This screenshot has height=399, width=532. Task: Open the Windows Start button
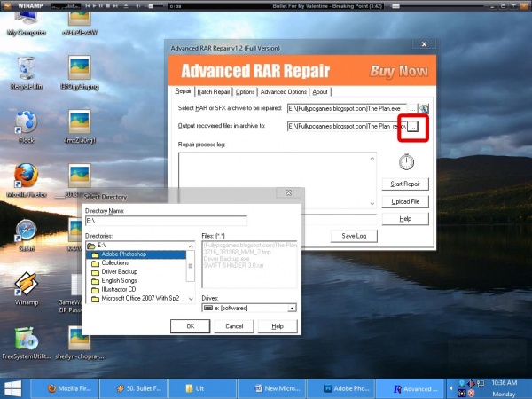(x=13, y=388)
